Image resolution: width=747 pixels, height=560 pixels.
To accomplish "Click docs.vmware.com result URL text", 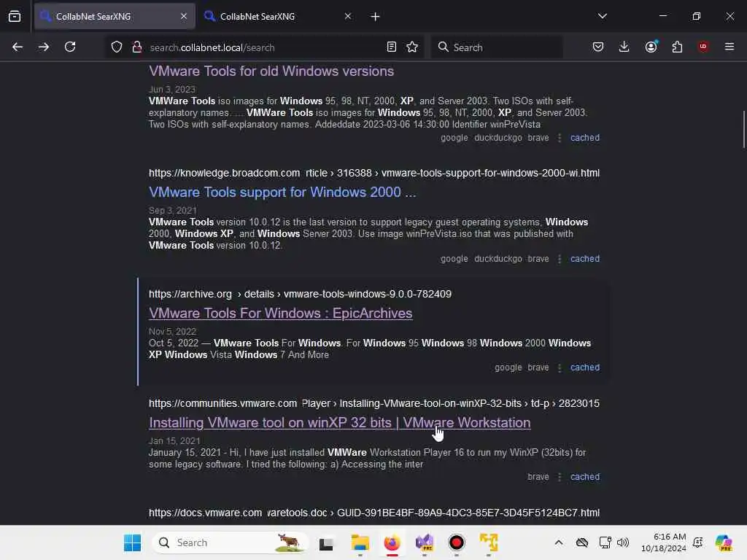I will pyautogui.click(x=374, y=513).
